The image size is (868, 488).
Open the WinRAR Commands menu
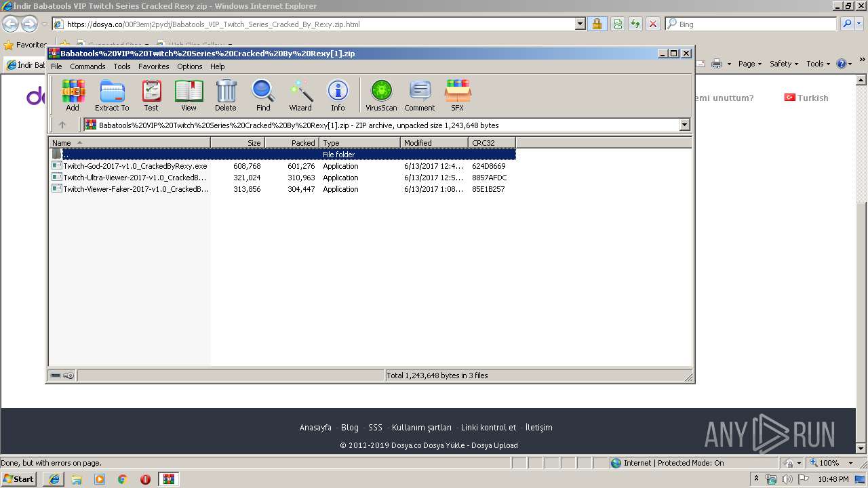click(x=87, y=66)
